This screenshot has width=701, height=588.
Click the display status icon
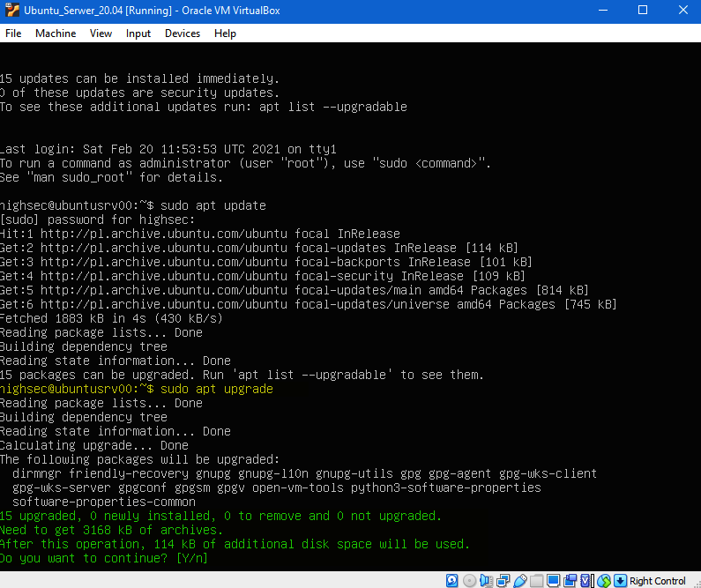click(553, 580)
